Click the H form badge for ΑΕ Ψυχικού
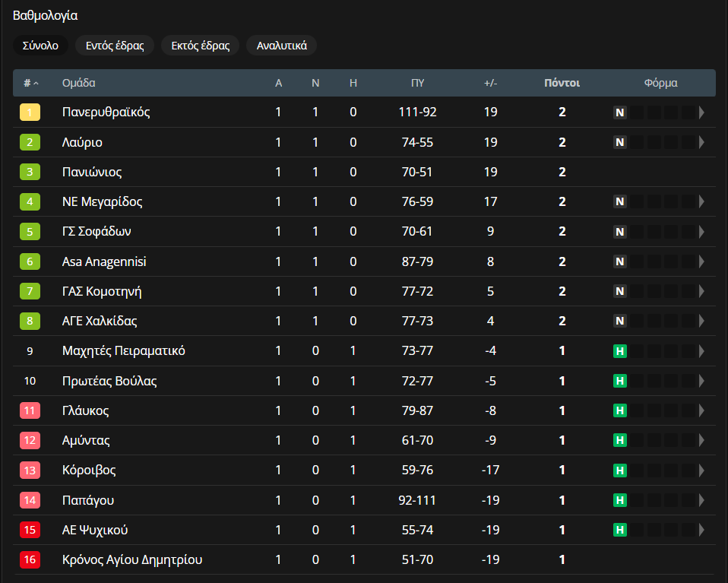The height and width of the screenshot is (583, 728). click(x=620, y=530)
